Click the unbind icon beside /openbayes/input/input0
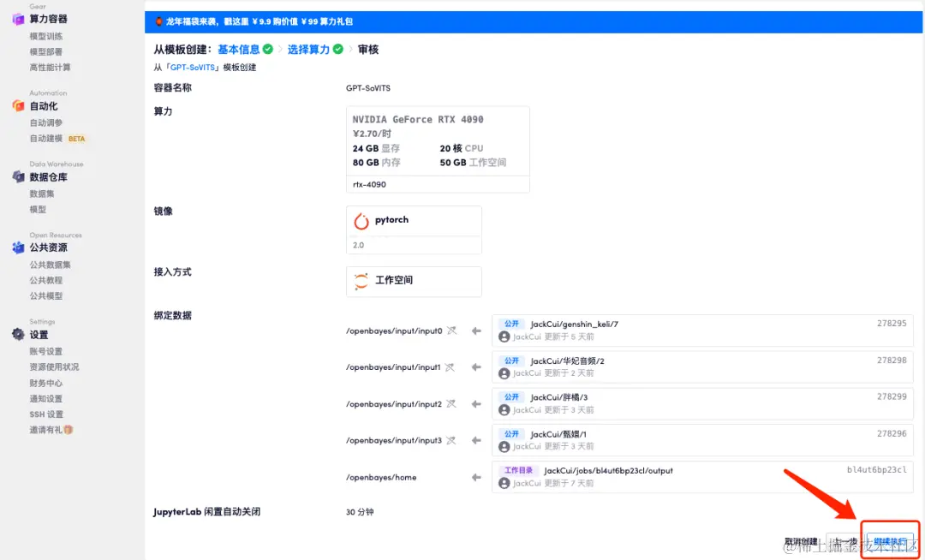Screen dimensions: 925x560 [x=451, y=331]
